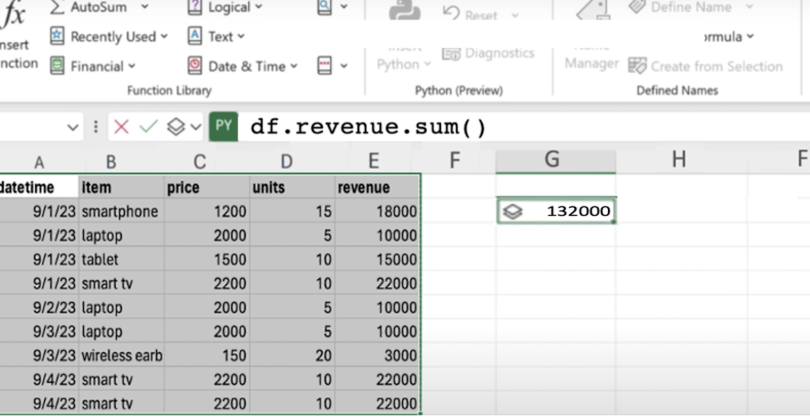Screen dimensions: 810x420
Task: Select revenue value 3000
Action: 378,355
